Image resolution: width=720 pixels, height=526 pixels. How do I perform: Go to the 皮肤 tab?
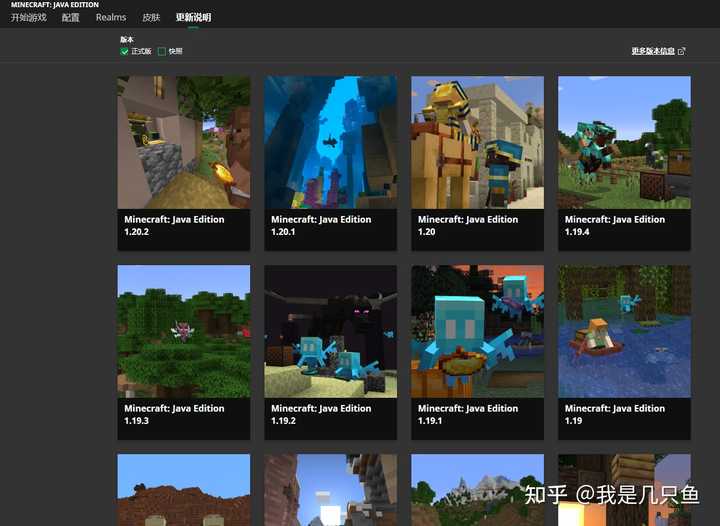click(151, 17)
